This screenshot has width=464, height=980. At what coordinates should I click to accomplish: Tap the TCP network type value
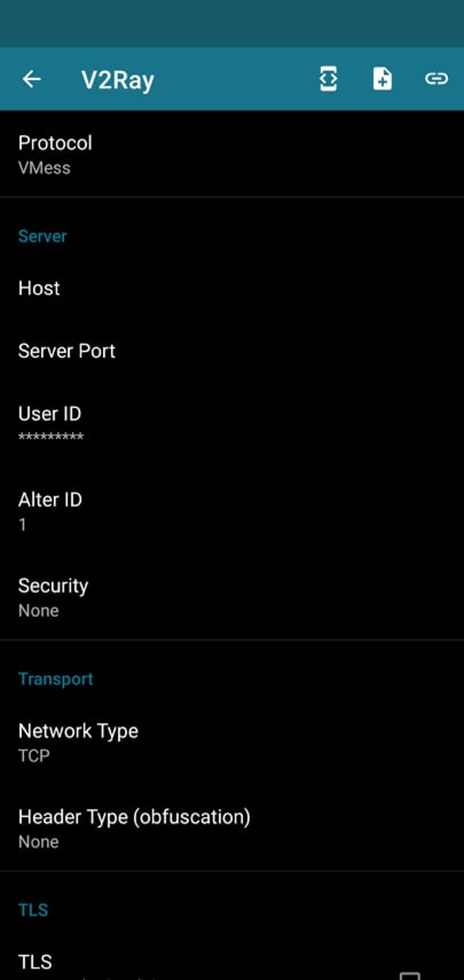pyautogui.click(x=34, y=756)
